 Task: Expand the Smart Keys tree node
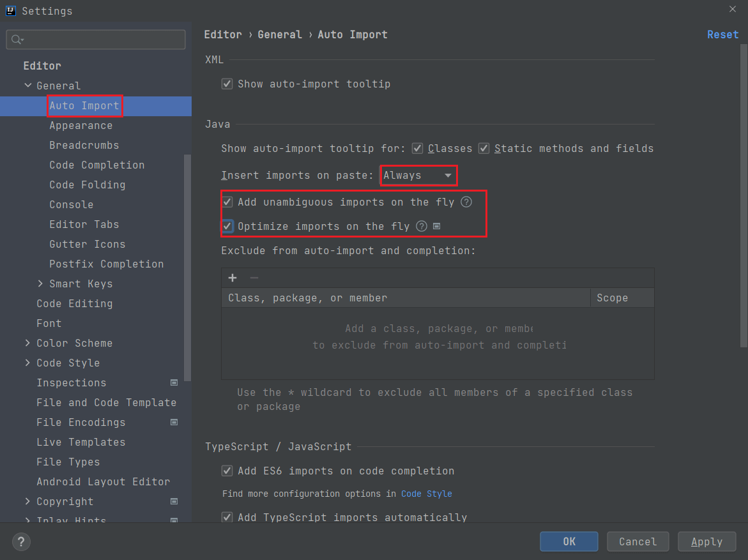40,284
